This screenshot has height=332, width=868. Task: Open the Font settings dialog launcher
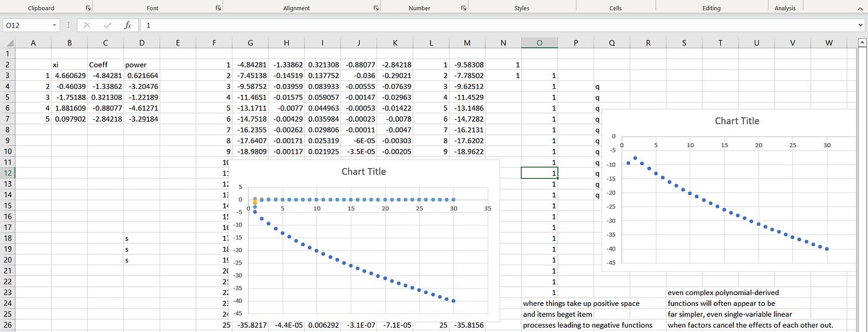(x=218, y=8)
